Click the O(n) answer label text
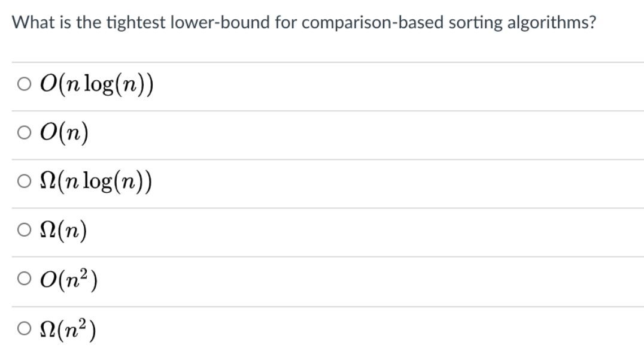 coord(64,133)
